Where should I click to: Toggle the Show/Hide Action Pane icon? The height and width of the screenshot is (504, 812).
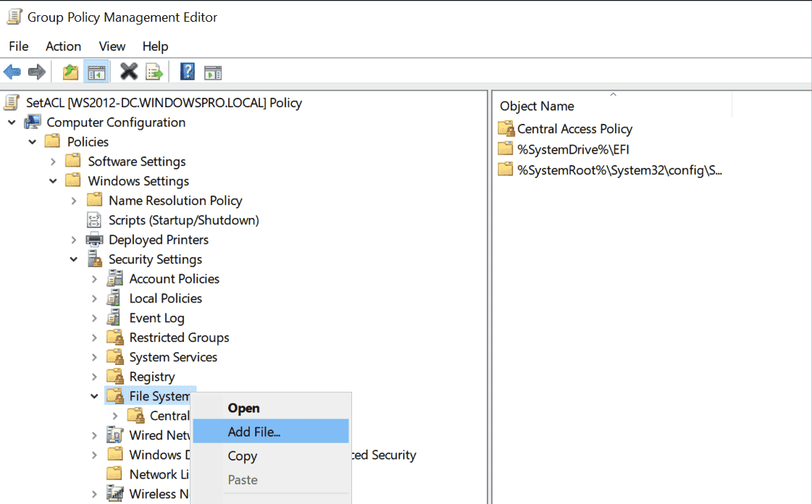click(x=212, y=72)
